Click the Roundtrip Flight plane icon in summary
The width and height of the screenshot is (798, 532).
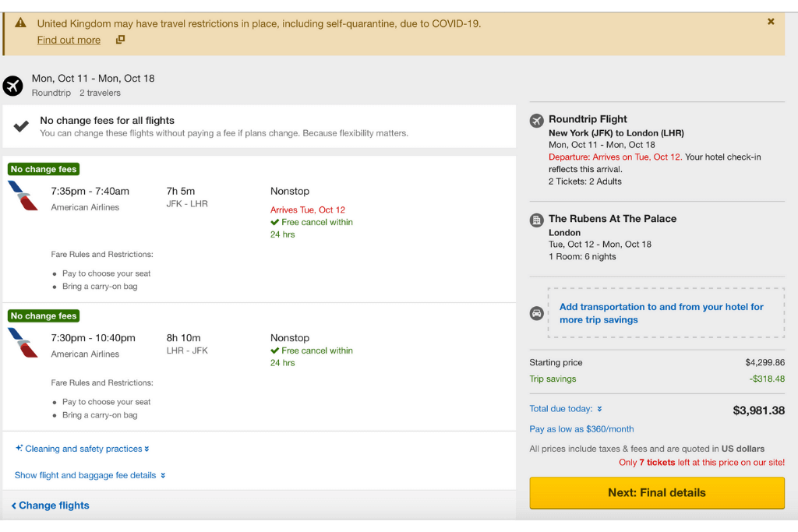(536, 121)
